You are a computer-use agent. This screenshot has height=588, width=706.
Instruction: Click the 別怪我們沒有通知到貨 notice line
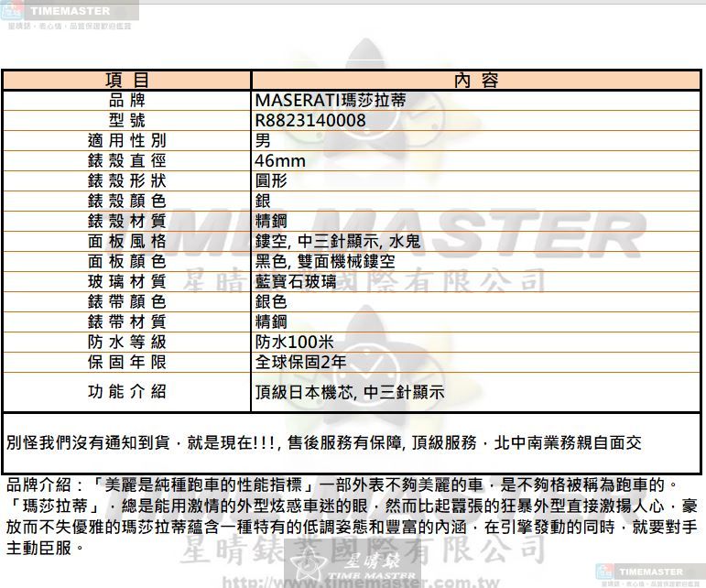pos(324,443)
